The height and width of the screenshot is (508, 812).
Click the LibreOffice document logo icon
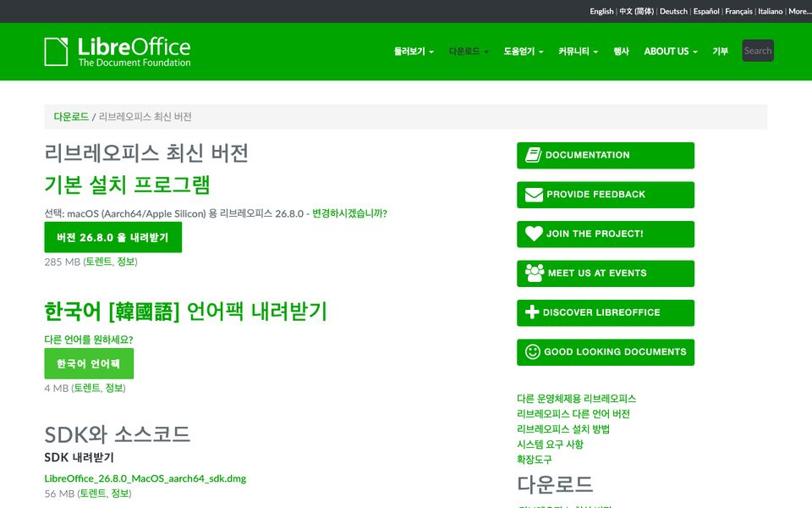(x=56, y=52)
